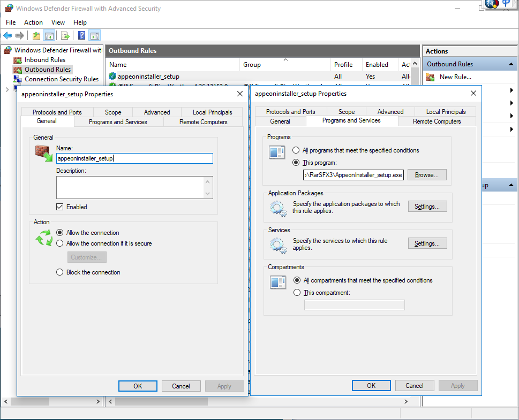The height and width of the screenshot is (420, 519).
Task: Click Cancel in the right properties dialog
Action: tap(415, 386)
